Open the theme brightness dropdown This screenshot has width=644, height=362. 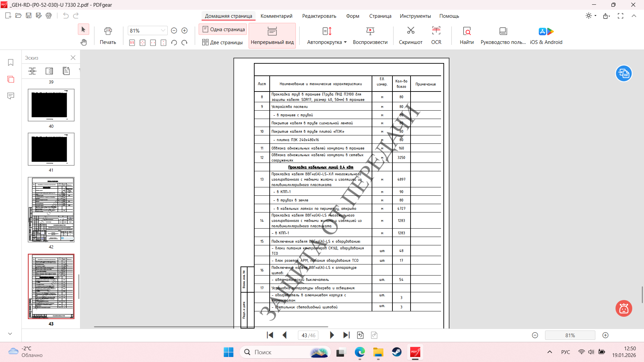591,16
